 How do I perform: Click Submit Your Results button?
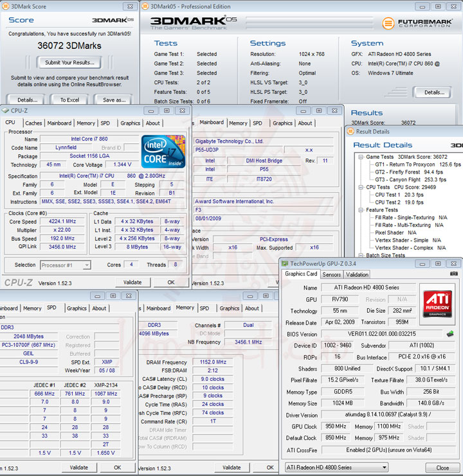(x=69, y=62)
